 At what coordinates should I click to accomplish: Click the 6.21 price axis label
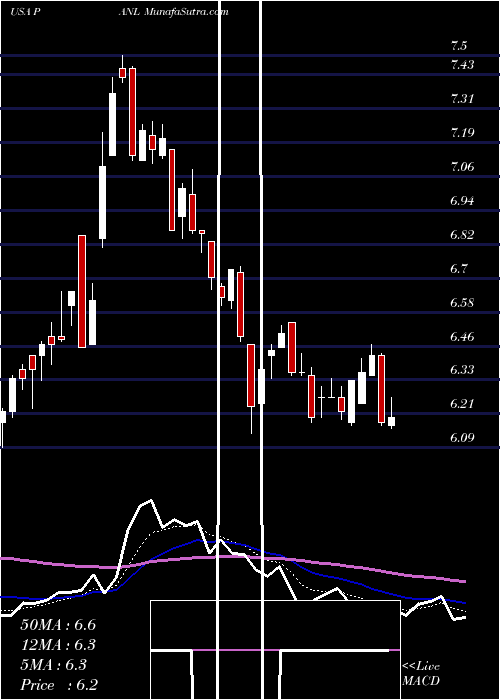tap(462, 404)
